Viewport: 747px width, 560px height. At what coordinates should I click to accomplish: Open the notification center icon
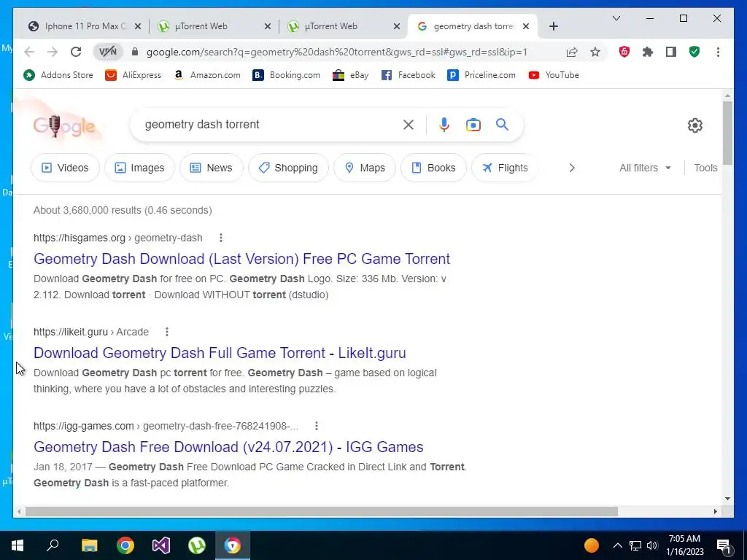[x=723, y=545]
